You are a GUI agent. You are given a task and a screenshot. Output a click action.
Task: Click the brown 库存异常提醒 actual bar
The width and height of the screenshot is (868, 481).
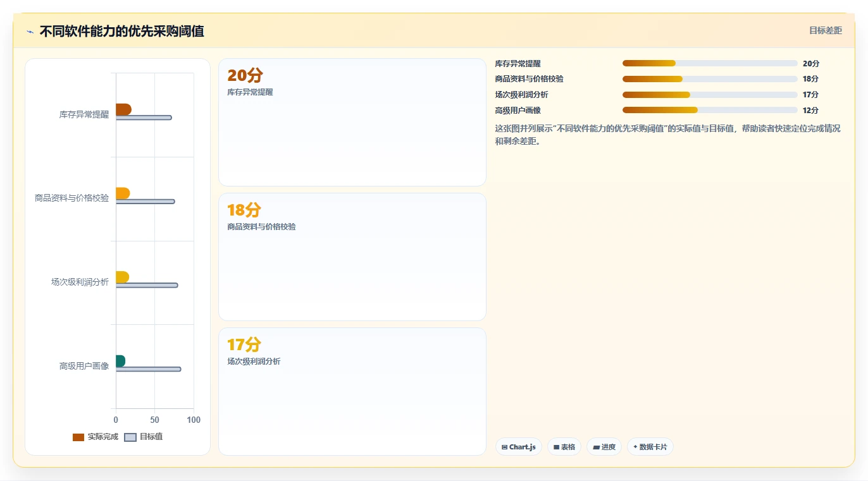point(123,109)
